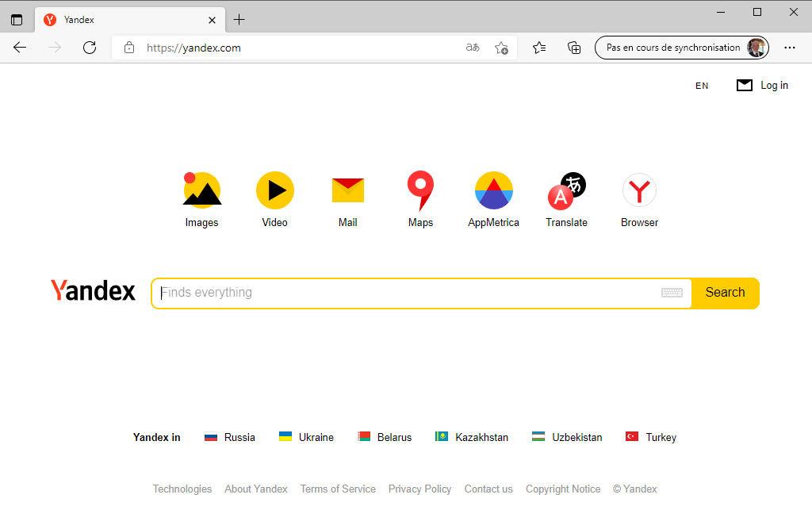Viewport: 812px width, 510px height.
Task: Open the AppMetrica service icon
Action: 493,191
